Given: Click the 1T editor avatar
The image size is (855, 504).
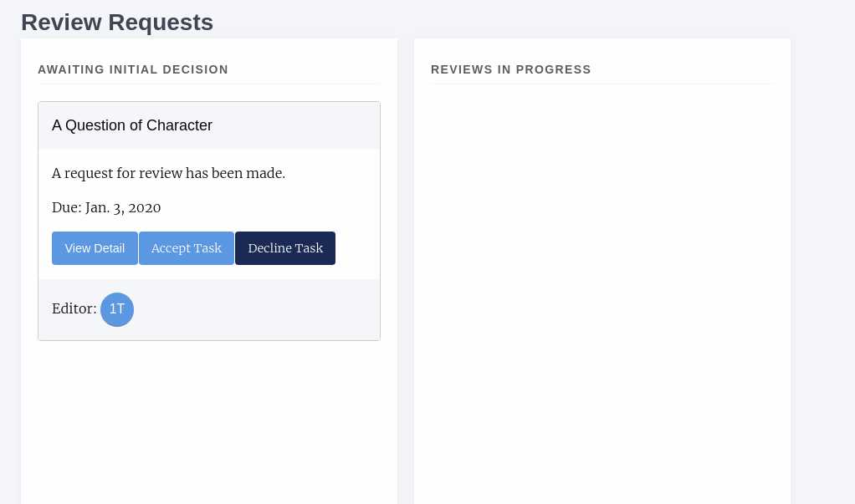Looking at the screenshot, I should 117,309.
